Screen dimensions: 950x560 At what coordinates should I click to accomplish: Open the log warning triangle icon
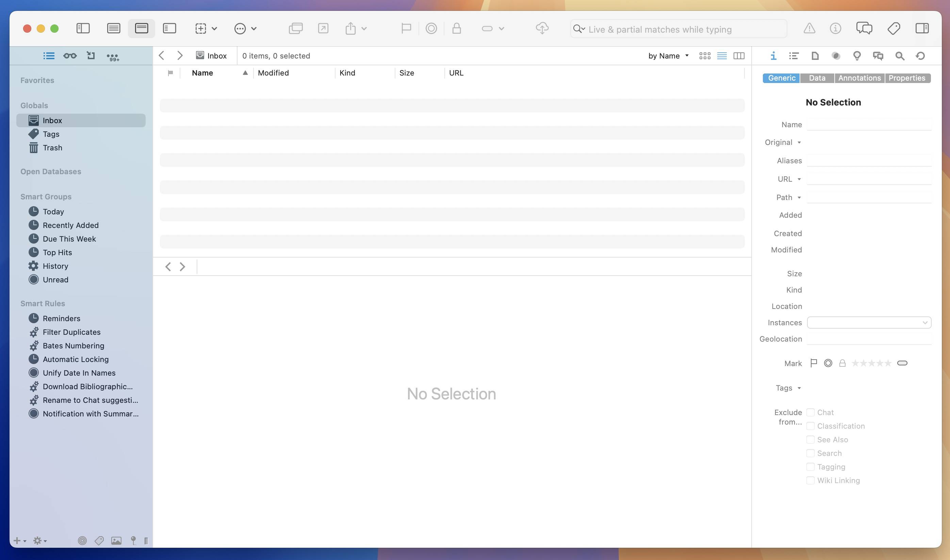coord(809,28)
